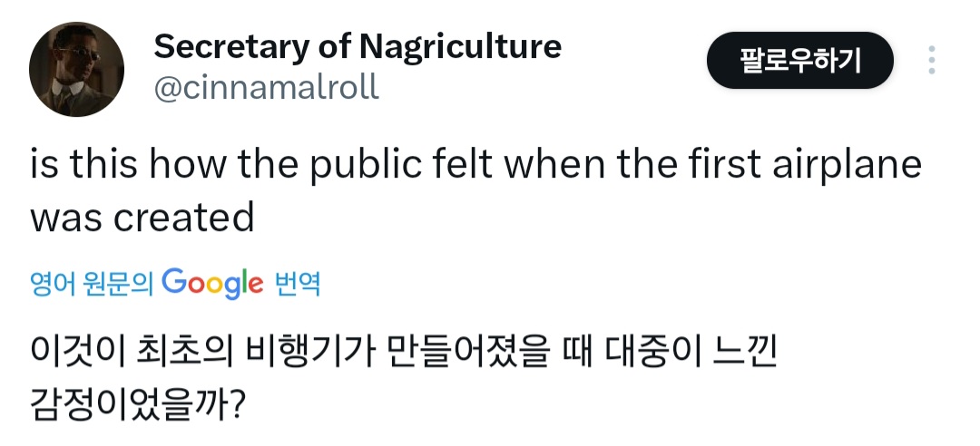Open Secretary of Nagriculture's profile name
The height and width of the screenshot is (446, 980).
point(358,45)
